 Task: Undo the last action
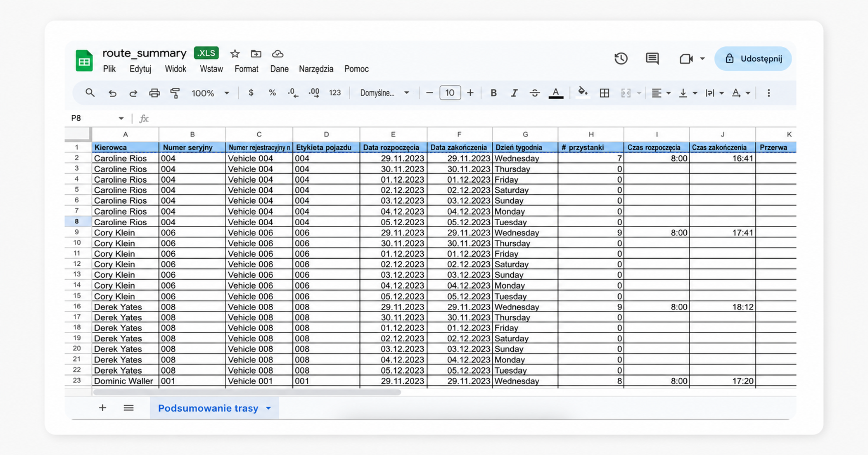click(x=112, y=93)
